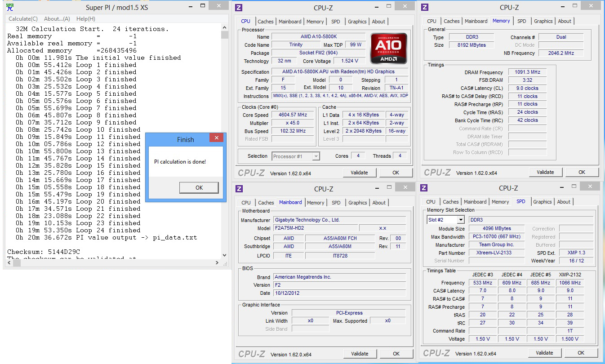Viewport: 605px width, 364px height.
Task: Click the DRAM Frequency value 1091.3 MHz
Action: click(527, 72)
